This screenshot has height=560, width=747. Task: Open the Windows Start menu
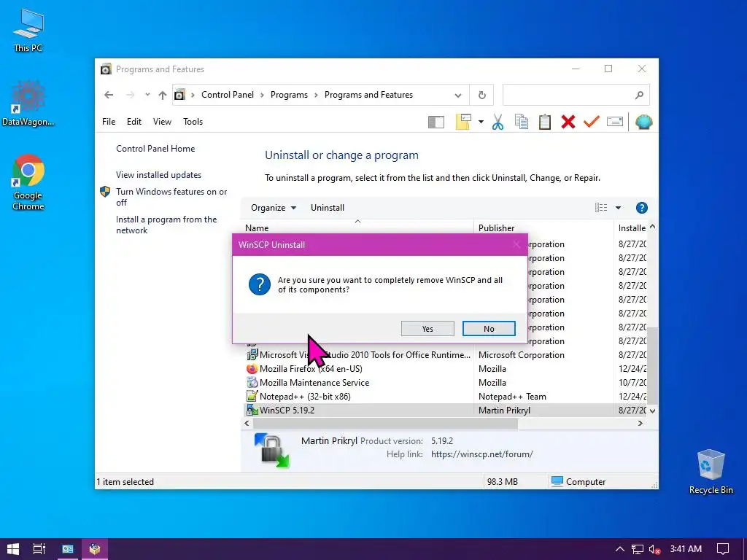point(13,549)
